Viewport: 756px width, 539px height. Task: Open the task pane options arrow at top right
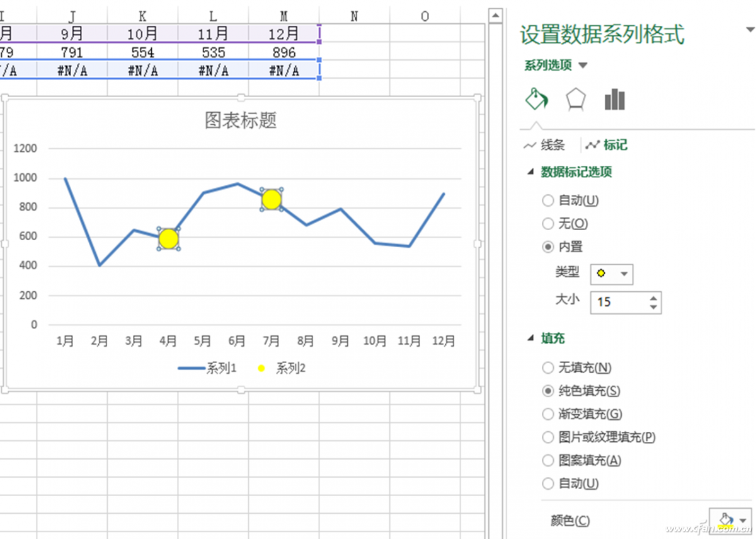[750, 29]
